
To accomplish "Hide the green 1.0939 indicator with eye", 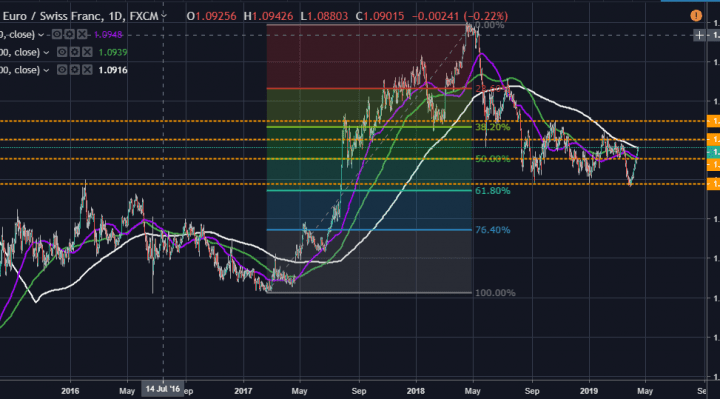I will (62, 52).
